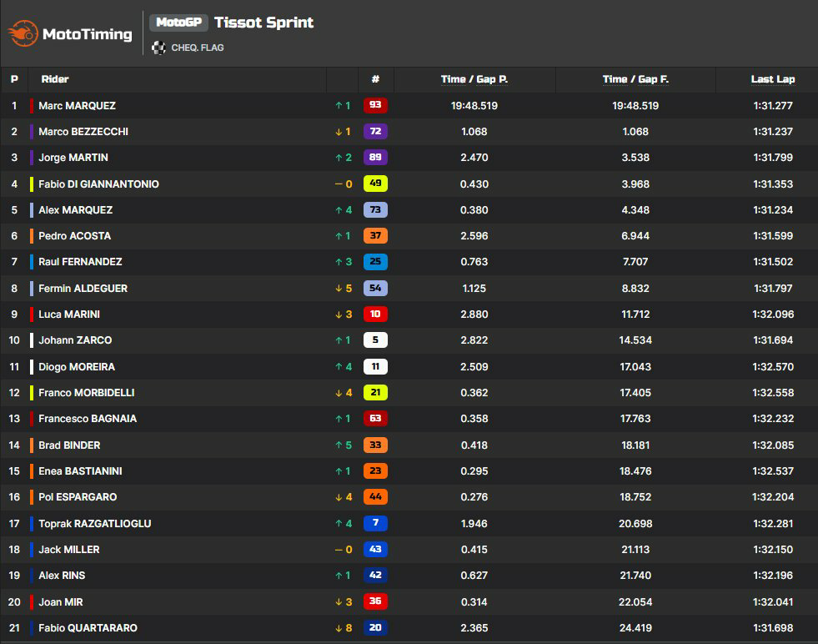818x644 pixels.
Task: Click Bezzecchi's purple number 72 badge
Action: click(375, 131)
